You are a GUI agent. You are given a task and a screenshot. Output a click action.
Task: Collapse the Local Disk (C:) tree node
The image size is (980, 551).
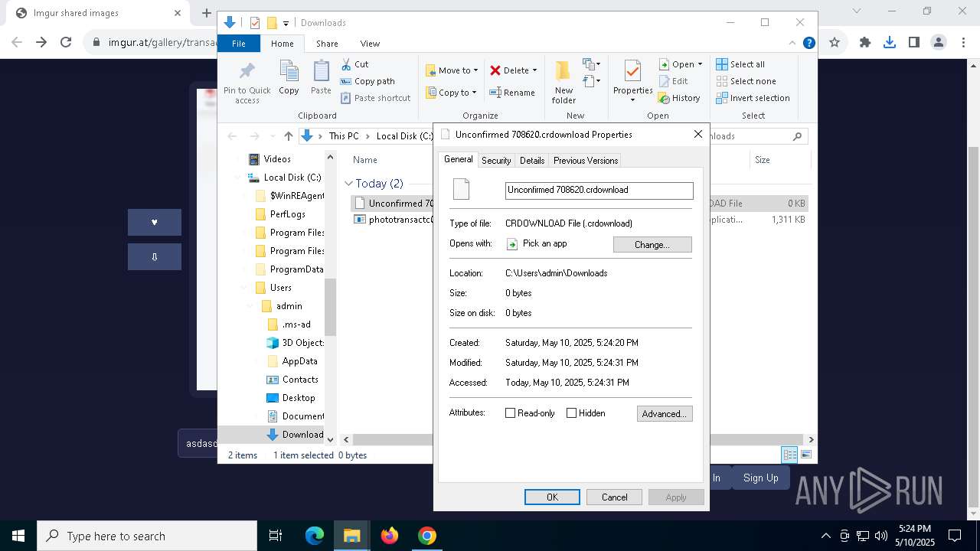pyautogui.click(x=238, y=178)
